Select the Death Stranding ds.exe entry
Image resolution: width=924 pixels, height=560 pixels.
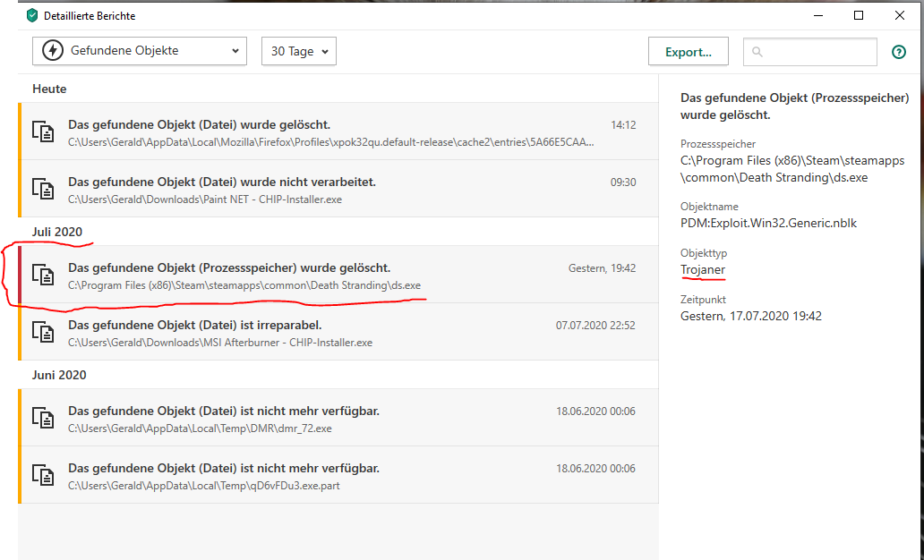point(338,275)
